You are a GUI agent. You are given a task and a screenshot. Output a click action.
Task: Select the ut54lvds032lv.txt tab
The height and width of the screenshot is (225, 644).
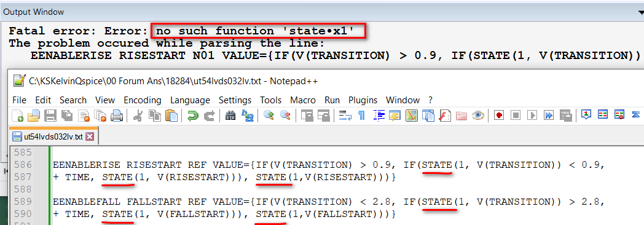[48, 136]
